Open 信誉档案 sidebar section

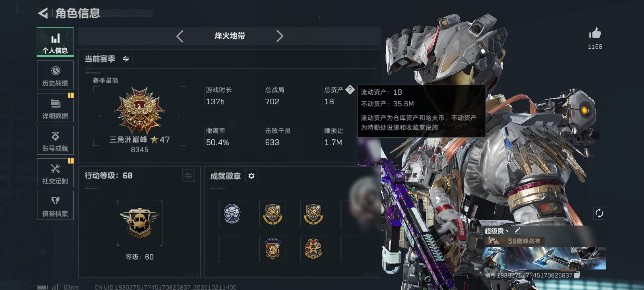[55, 206]
